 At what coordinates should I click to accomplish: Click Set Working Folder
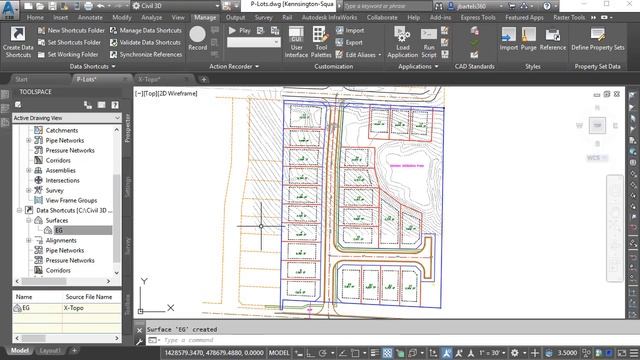(68, 54)
